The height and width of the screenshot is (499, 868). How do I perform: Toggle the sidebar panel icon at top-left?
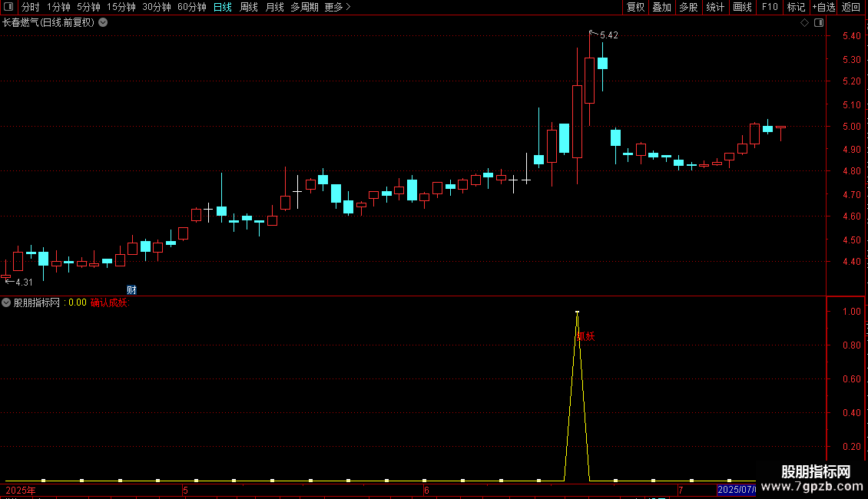[8, 7]
